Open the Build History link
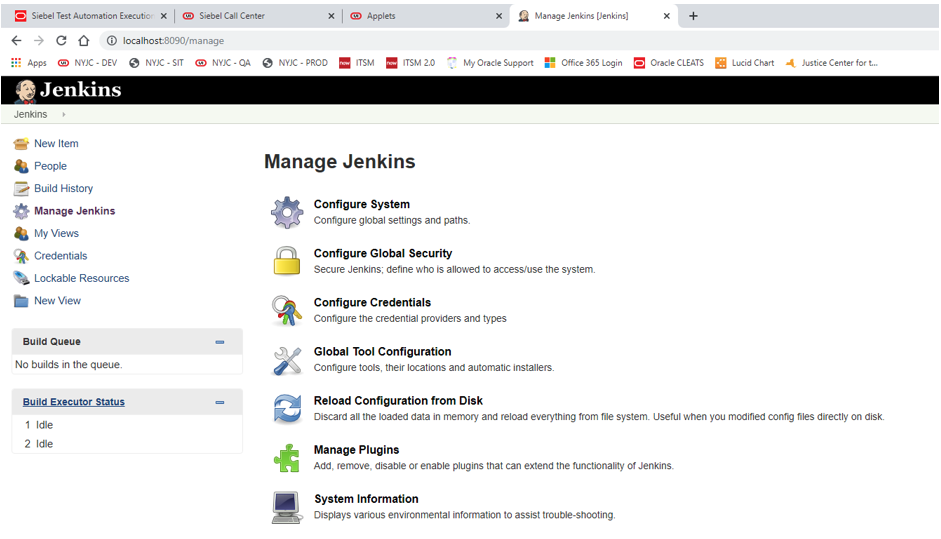This screenshot has width=941, height=539. click(x=64, y=188)
